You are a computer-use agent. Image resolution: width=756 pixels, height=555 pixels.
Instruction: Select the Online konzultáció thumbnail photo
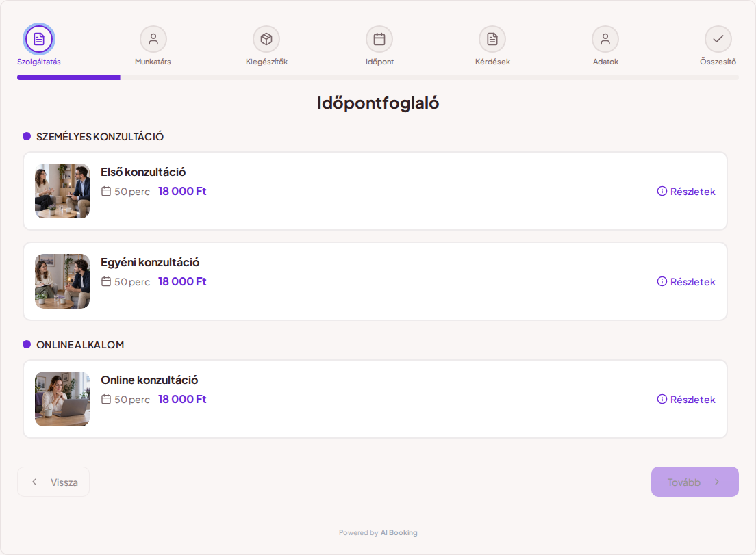pyautogui.click(x=62, y=399)
